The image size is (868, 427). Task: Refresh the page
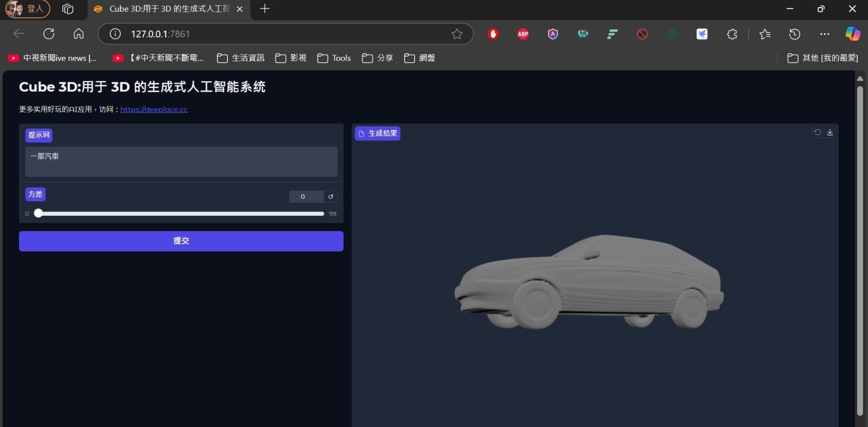click(x=49, y=34)
